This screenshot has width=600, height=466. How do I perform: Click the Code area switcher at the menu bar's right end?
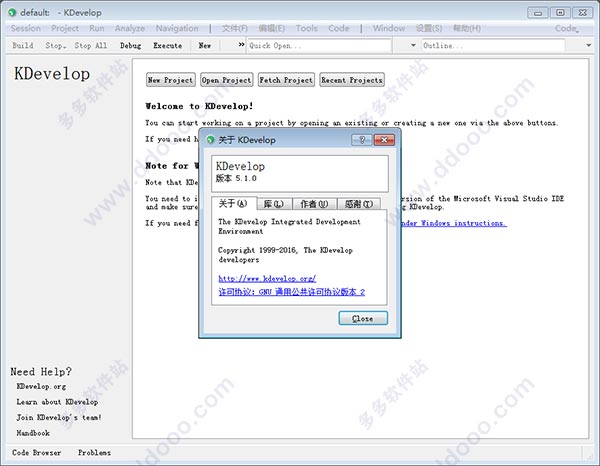click(567, 28)
